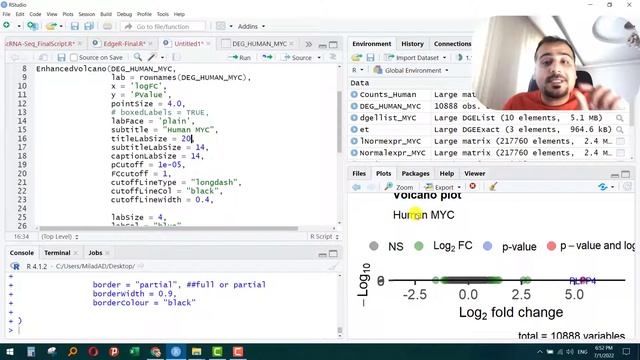Click Load workspace icon in Environment pane

click(x=357, y=58)
